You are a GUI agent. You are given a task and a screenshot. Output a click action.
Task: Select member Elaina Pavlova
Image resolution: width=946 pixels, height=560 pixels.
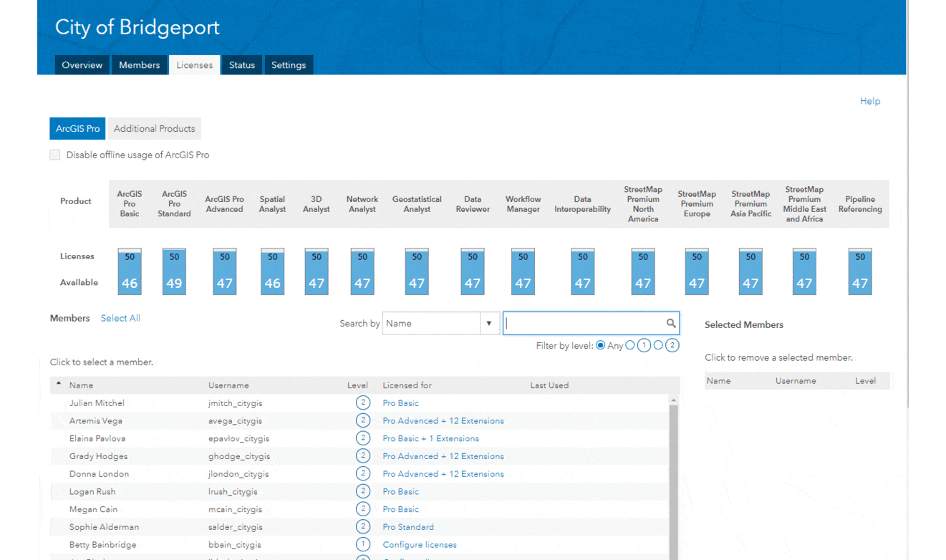[x=99, y=438]
